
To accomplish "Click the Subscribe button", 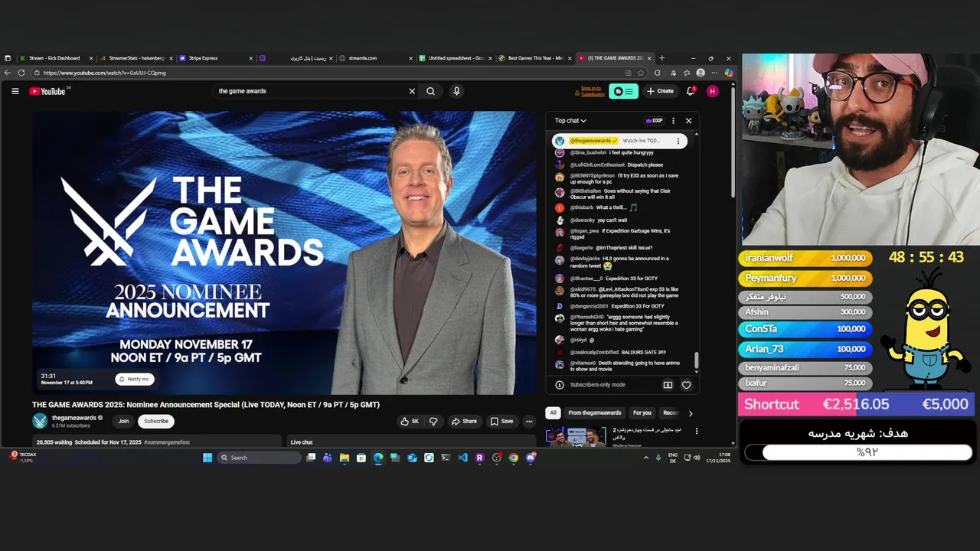I will [x=156, y=421].
